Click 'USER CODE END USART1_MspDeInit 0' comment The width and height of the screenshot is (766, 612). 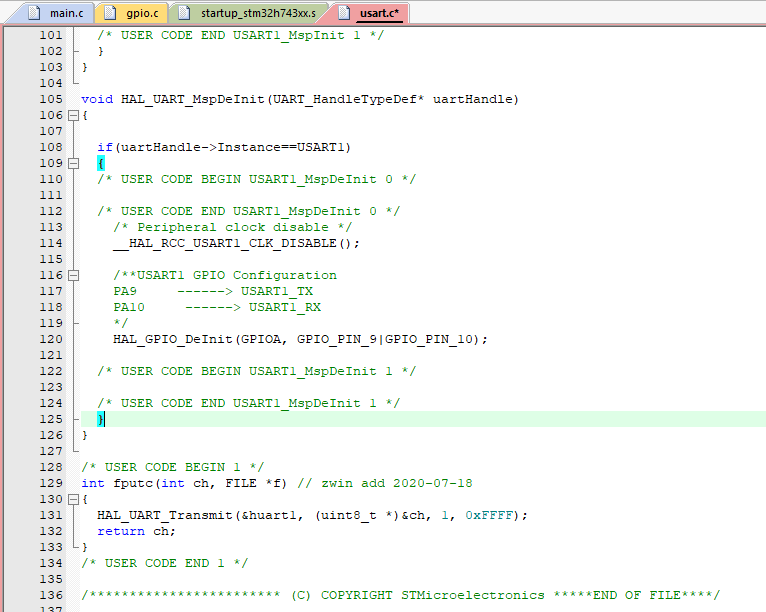[249, 211]
